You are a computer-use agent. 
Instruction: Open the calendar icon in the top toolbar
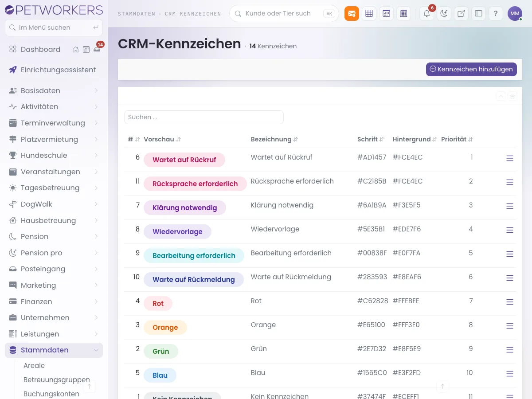(x=386, y=14)
